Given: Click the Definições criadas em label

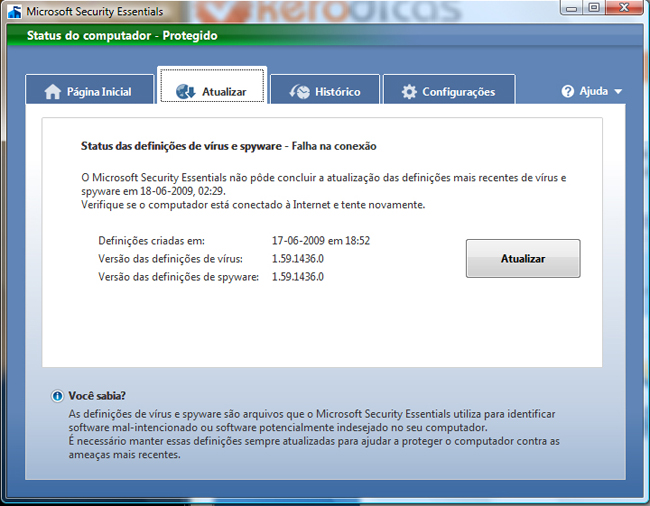Looking at the screenshot, I should point(151,241).
